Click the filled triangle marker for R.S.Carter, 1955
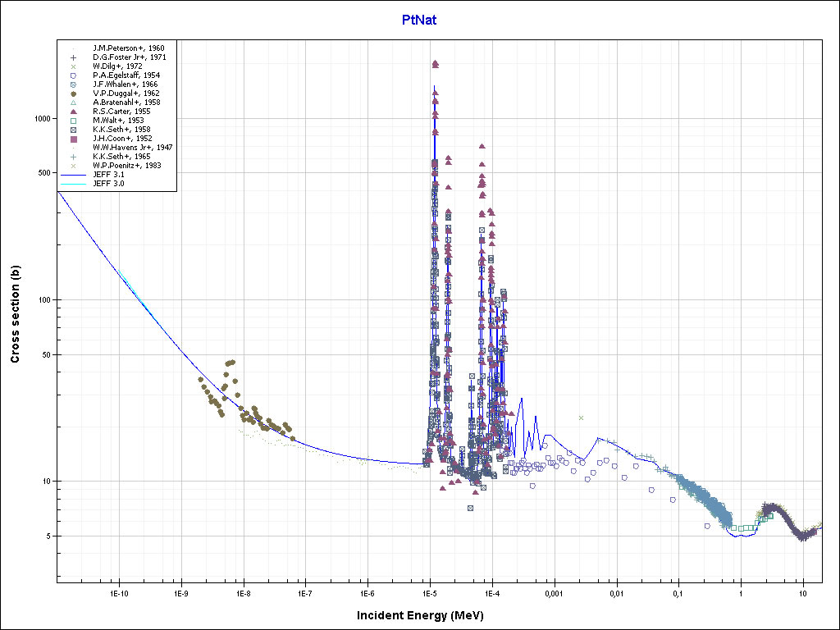This screenshot has width=840, height=630. (73, 112)
